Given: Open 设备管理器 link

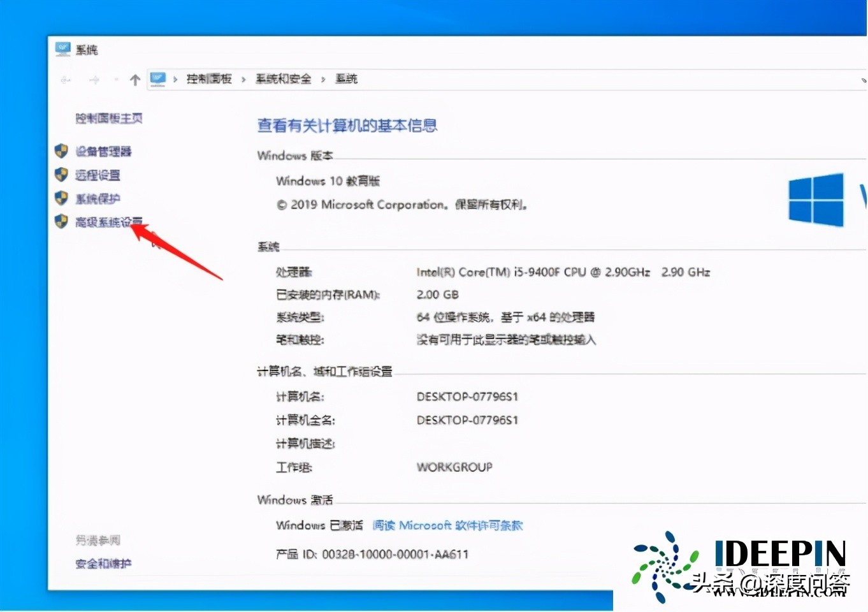Looking at the screenshot, I should click(103, 152).
